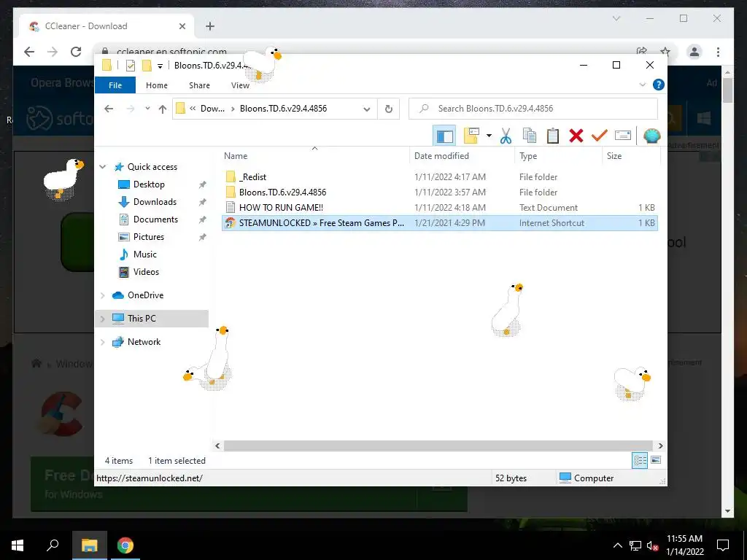
Task: Open the address bar history dropdown
Action: click(x=366, y=109)
